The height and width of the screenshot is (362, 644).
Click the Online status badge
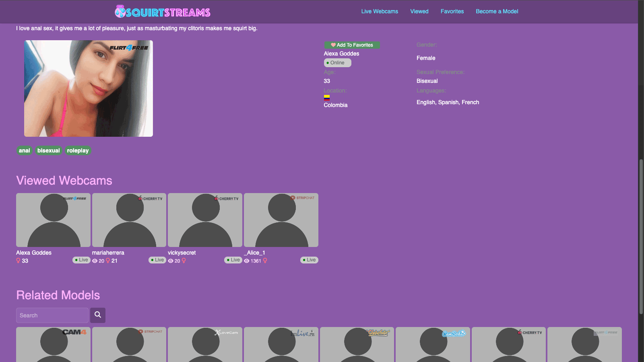337,63
